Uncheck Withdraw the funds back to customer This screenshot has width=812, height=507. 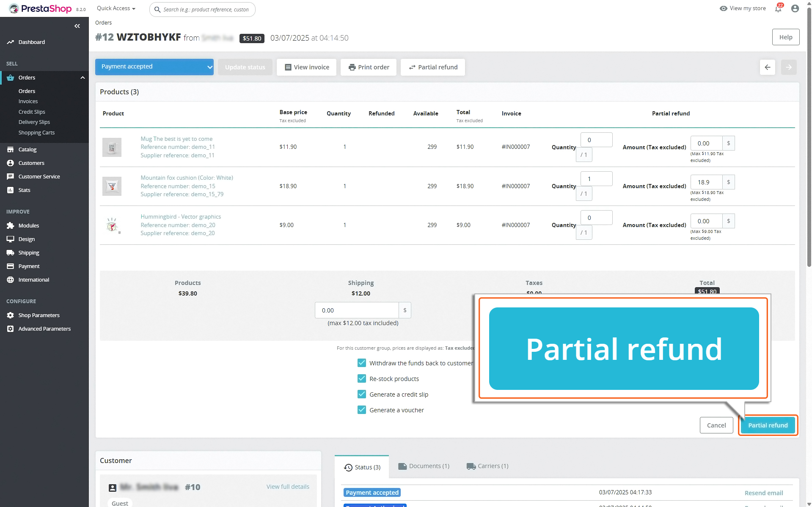pos(362,363)
